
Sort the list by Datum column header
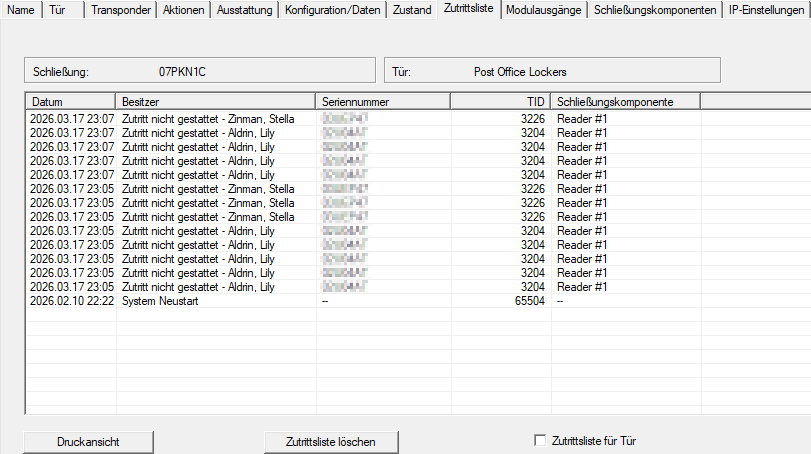click(x=70, y=102)
